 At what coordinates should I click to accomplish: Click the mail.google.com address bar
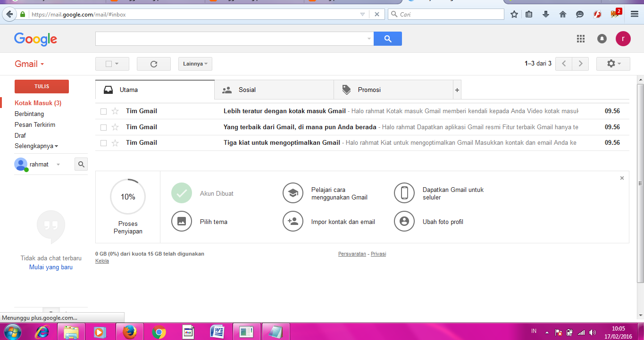(x=193, y=14)
